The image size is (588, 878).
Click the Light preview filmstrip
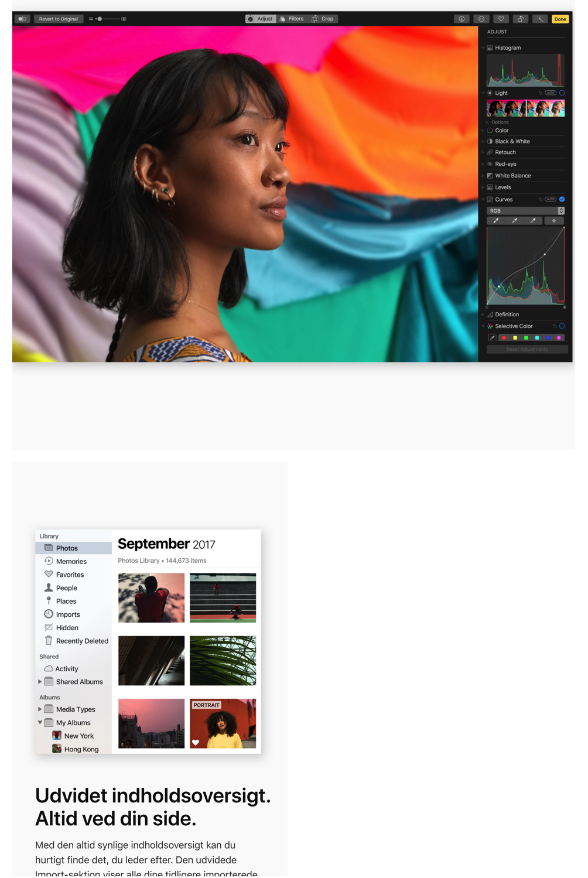click(x=526, y=108)
